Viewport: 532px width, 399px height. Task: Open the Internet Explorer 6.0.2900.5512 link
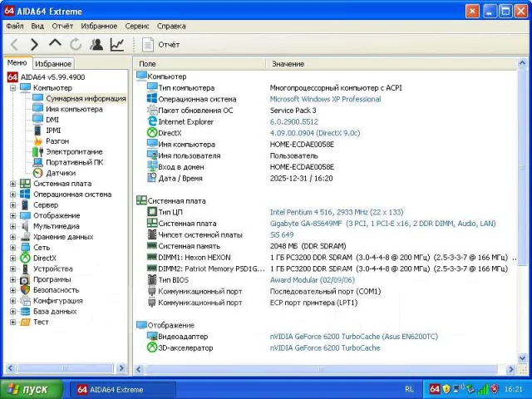click(x=293, y=122)
